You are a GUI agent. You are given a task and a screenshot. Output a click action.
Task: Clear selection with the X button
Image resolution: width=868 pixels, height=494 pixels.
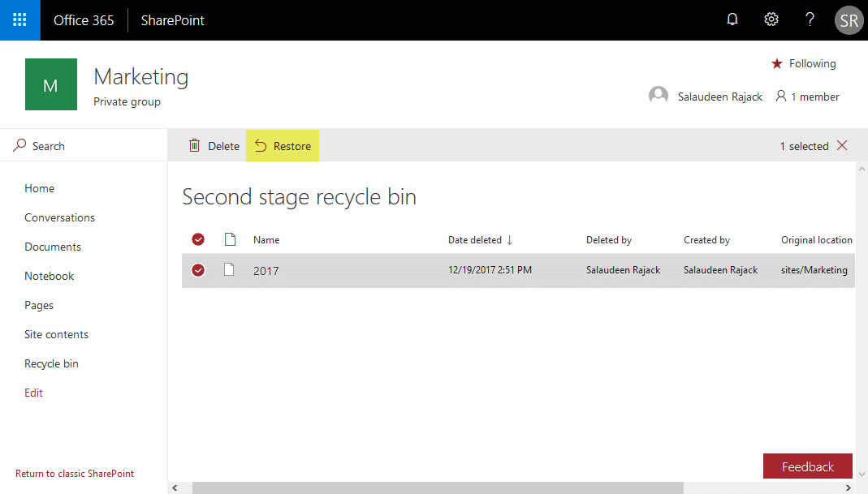click(x=842, y=145)
